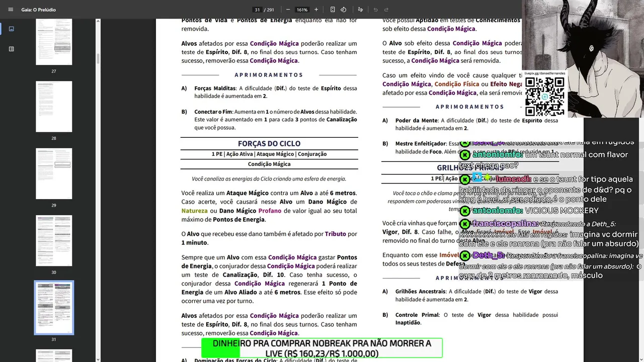Click the green word 'Natureza'
The width and height of the screenshot is (644, 362).
coord(194,211)
